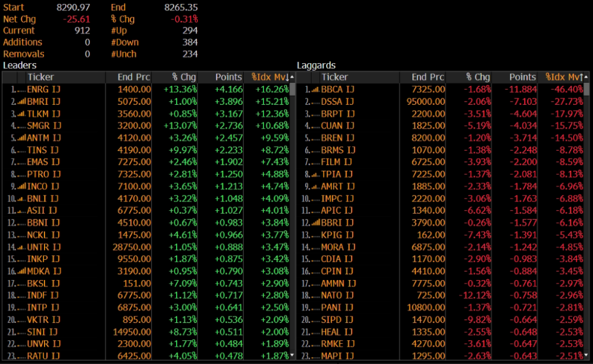Screen dimensions: 593x364
Task: Click the bar chart icon beside INCO IJ
Action: click(21, 186)
